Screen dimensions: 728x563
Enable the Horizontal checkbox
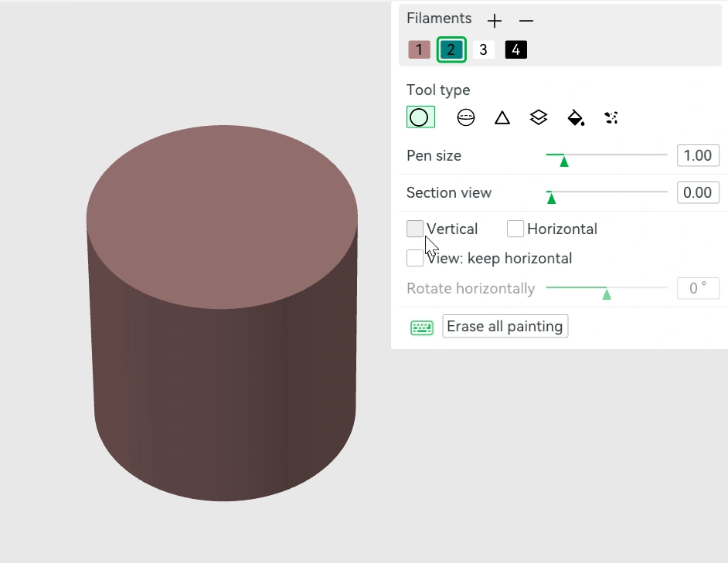[515, 229]
